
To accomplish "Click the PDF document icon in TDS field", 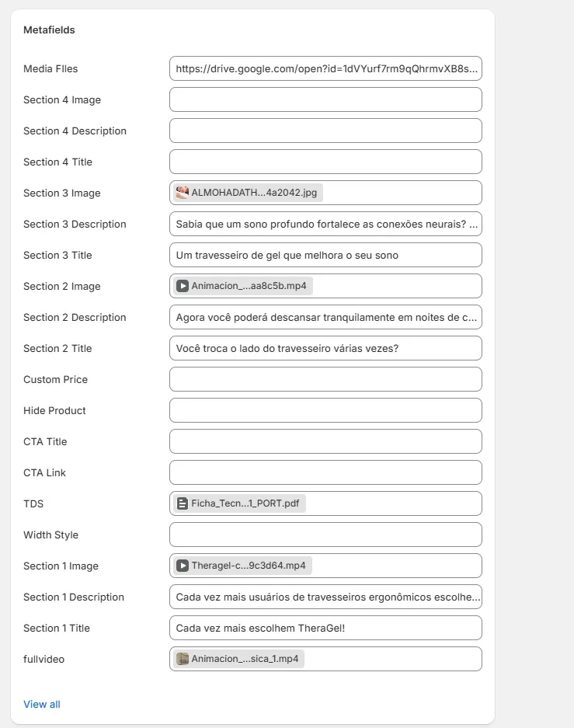I will tap(183, 503).
